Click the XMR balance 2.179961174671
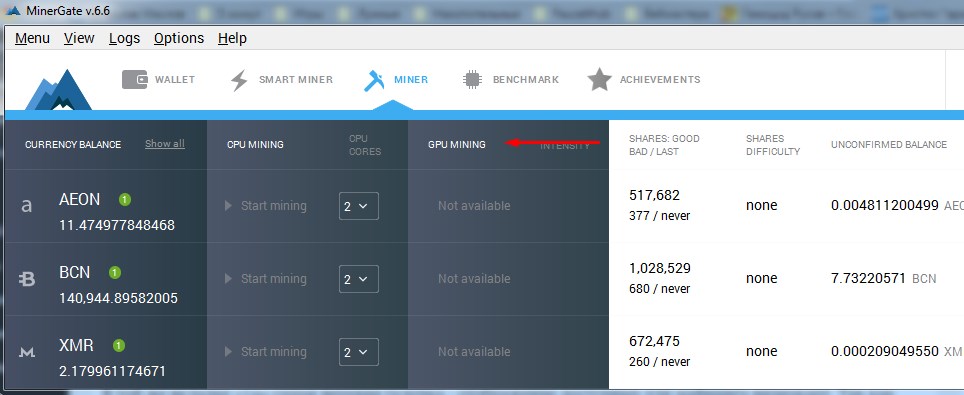Screen dimensions: 964x395 click(x=113, y=372)
